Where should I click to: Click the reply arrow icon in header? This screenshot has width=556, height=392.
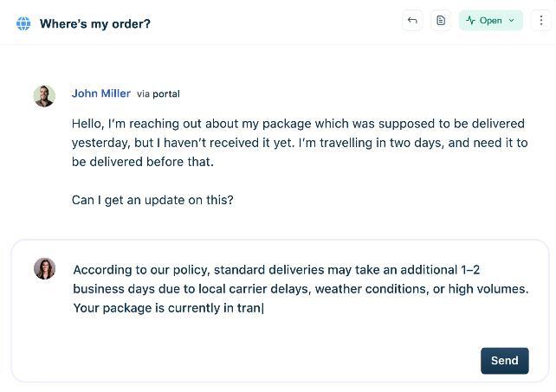click(412, 21)
